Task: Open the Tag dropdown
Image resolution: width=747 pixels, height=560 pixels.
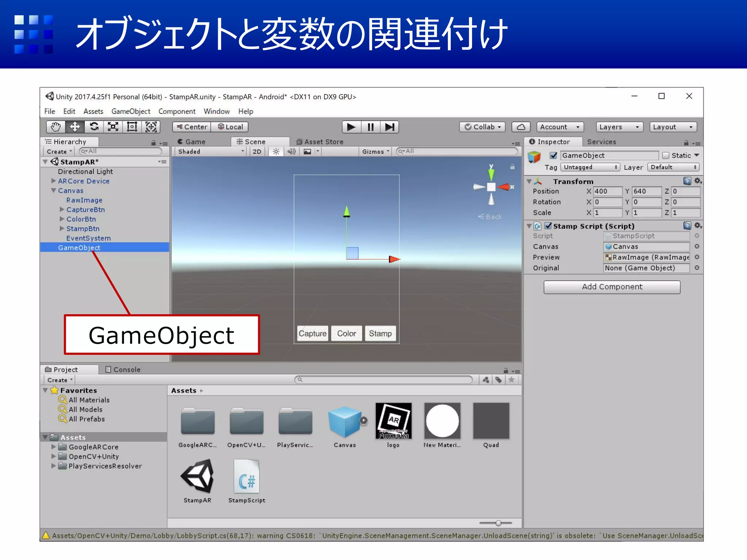Action: click(x=590, y=167)
